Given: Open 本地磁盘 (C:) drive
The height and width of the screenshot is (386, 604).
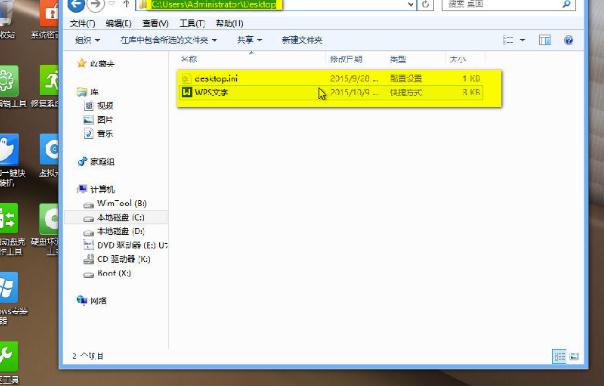Looking at the screenshot, I should (121, 217).
